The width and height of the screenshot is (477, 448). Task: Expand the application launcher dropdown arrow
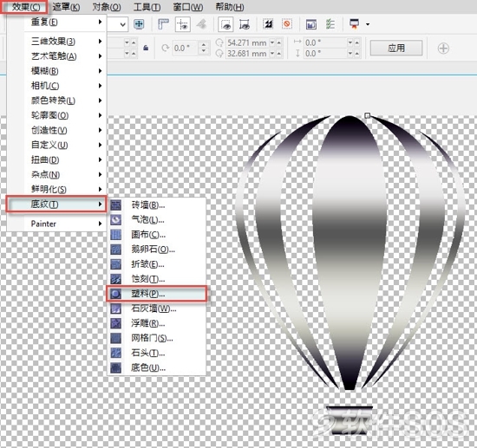pos(368,24)
